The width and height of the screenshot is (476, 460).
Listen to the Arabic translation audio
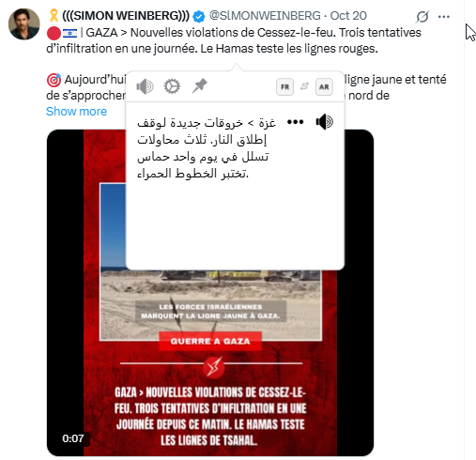click(325, 122)
